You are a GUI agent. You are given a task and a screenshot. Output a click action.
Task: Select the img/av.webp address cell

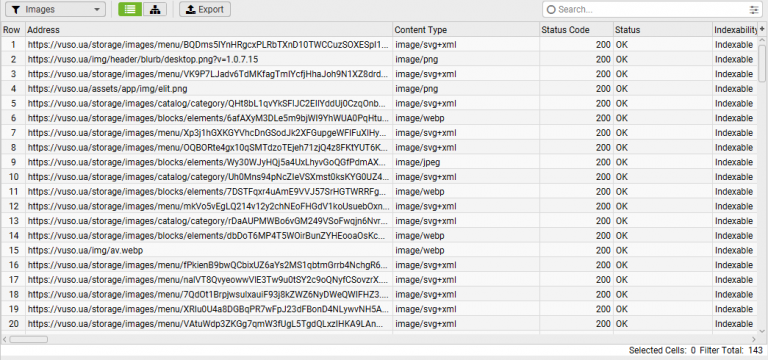tap(209, 250)
